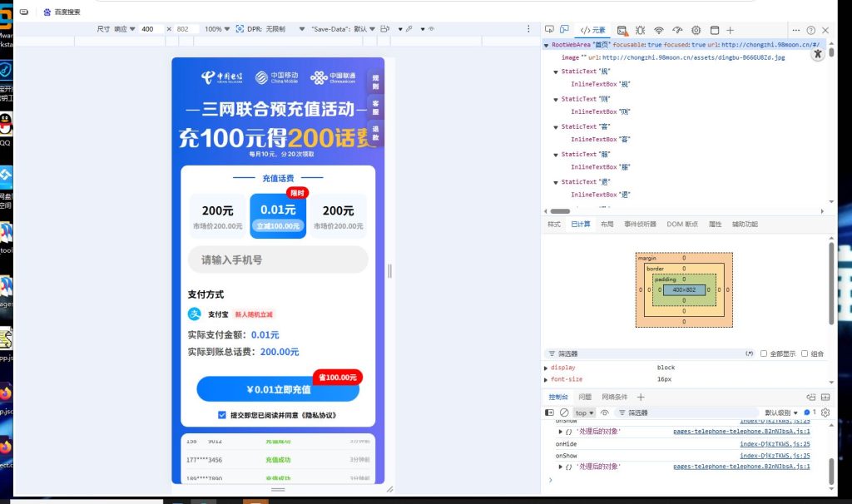Toggle console sidebar icon
This screenshot has height=504, width=852.
[x=549, y=413]
